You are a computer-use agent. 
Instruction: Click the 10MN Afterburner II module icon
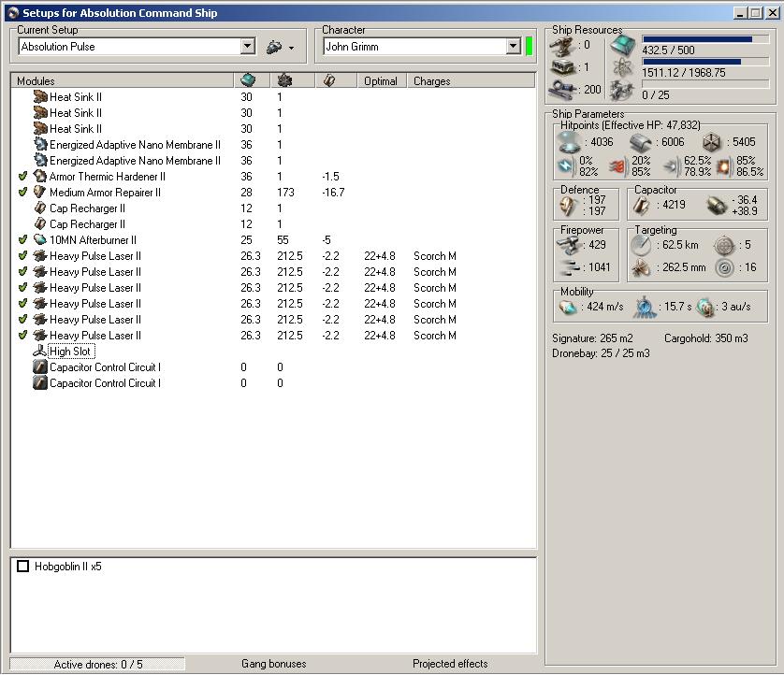40,240
